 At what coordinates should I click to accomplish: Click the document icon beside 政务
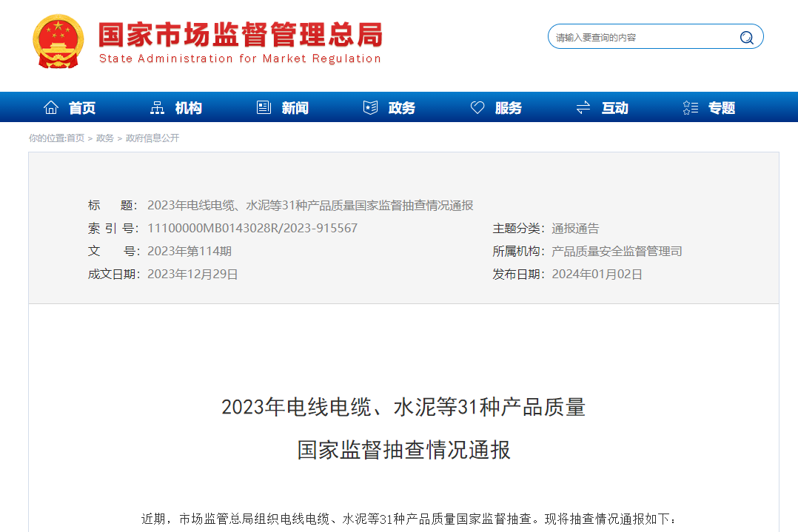click(370, 108)
